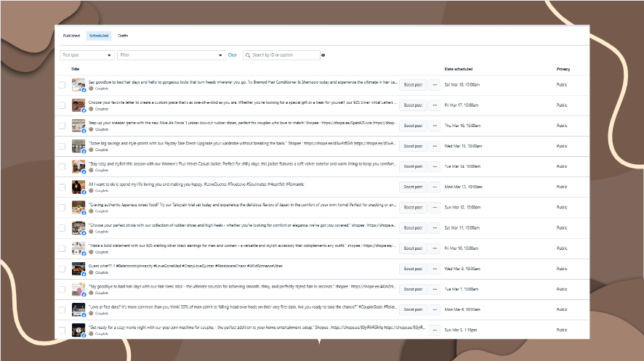Click the Clear filter link

point(233,55)
